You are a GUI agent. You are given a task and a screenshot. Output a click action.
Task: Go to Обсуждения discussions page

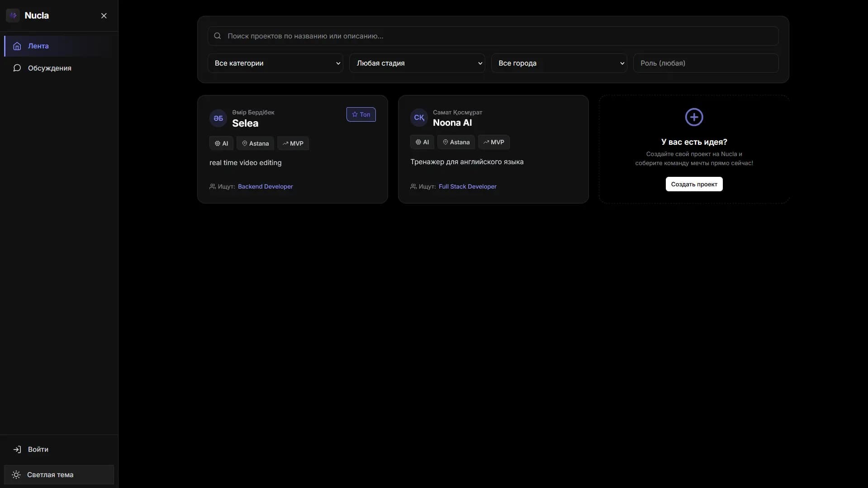point(59,68)
